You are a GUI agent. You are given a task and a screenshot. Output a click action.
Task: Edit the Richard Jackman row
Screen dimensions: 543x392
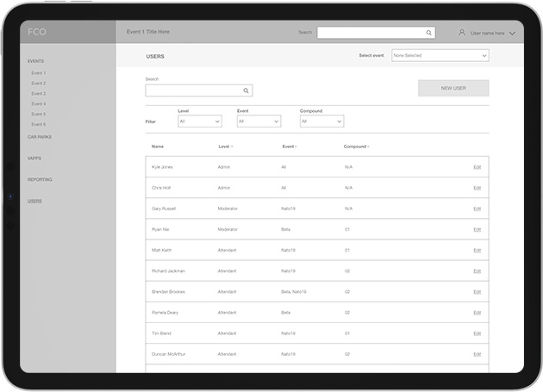click(x=477, y=271)
